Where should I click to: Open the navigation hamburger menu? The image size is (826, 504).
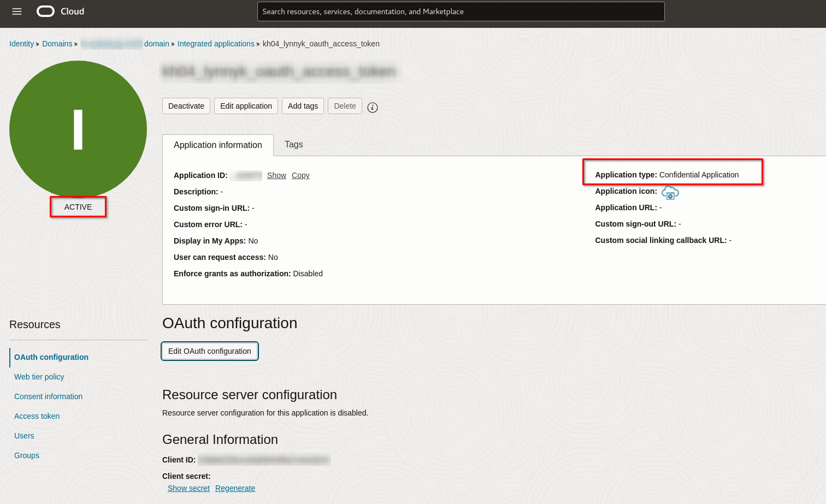[x=16, y=11]
